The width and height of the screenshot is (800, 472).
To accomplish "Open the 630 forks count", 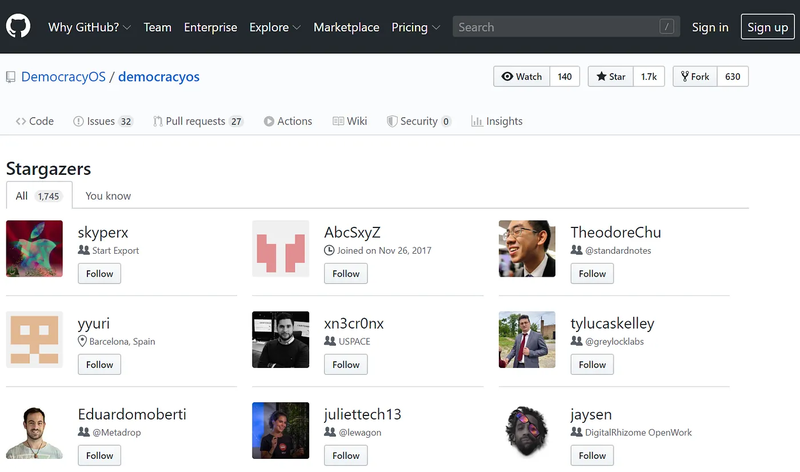I will coord(733,77).
